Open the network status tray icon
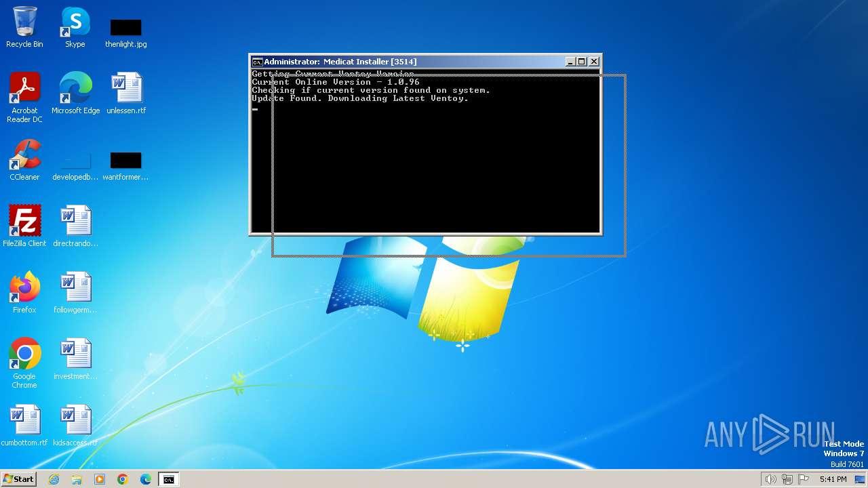The height and width of the screenshot is (488, 868). (787, 479)
